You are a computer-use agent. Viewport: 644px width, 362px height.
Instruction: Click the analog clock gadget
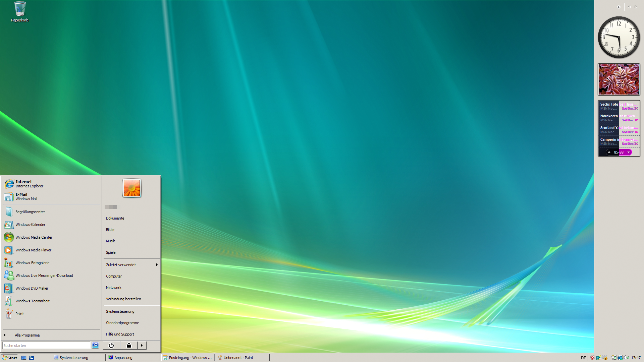coord(619,37)
